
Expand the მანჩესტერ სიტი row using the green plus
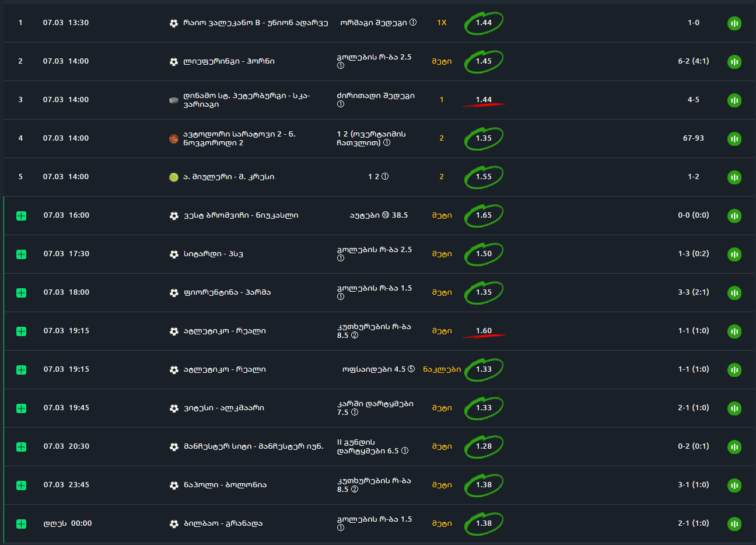coord(22,447)
